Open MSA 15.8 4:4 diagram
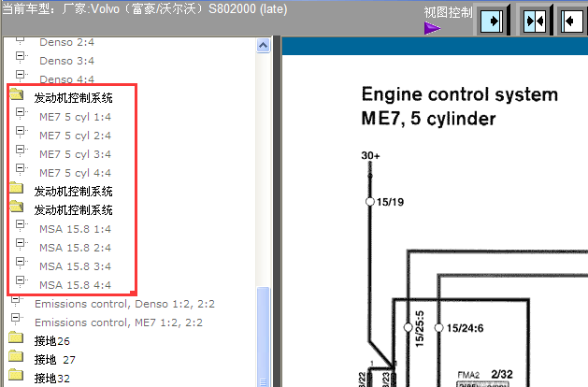This screenshot has height=387, width=588. pos(75,285)
